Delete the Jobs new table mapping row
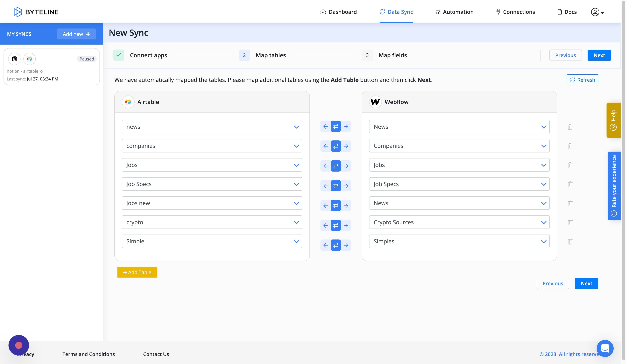The height and width of the screenshot is (364, 626). (x=570, y=203)
